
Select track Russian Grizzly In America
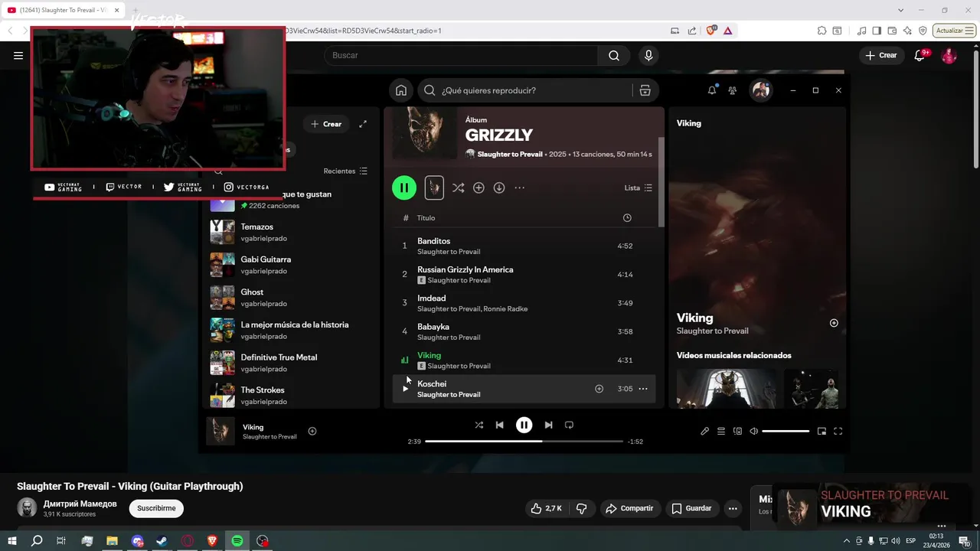pos(525,274)
